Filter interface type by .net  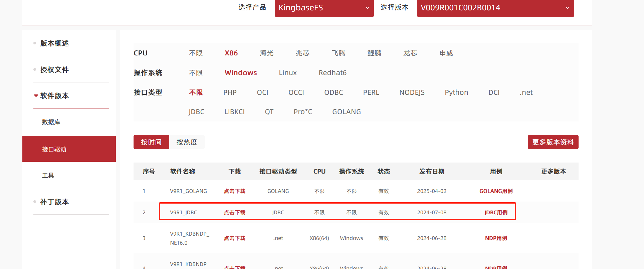(x=526, y=92)
